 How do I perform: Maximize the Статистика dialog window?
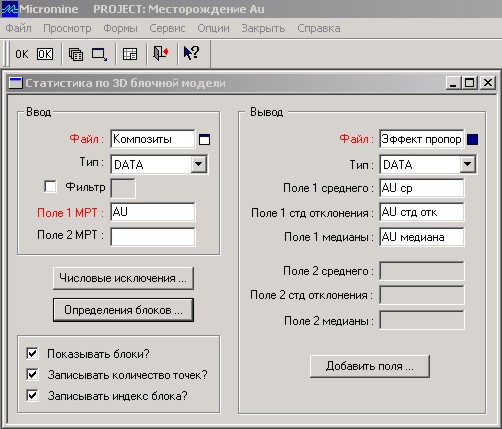469,83
